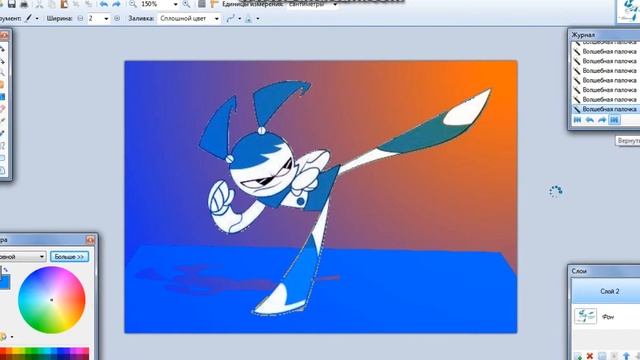Open the Заливка Сплошной цвет dropdown

(189, 18)
